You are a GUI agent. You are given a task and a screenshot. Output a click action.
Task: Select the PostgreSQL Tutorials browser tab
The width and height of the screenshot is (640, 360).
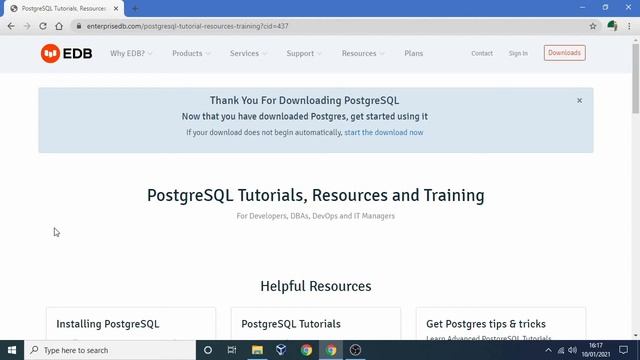pyautogui.click(x=63, y=9)
